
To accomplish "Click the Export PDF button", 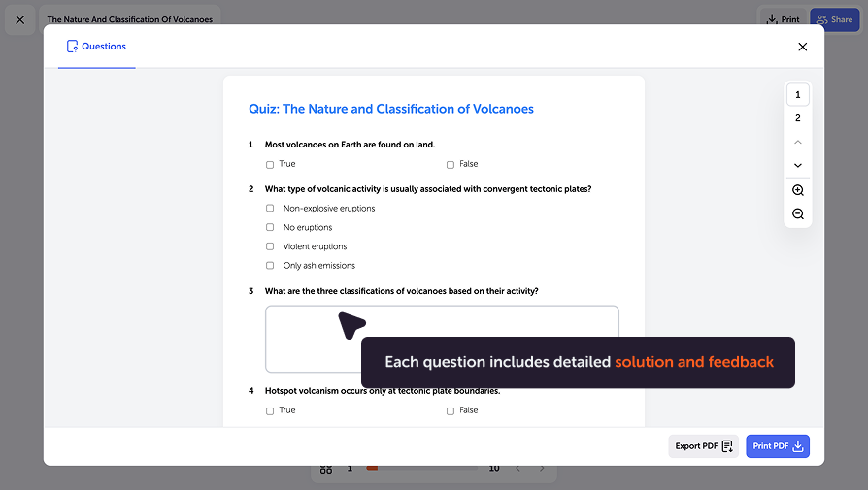I will tap(703, 446).
